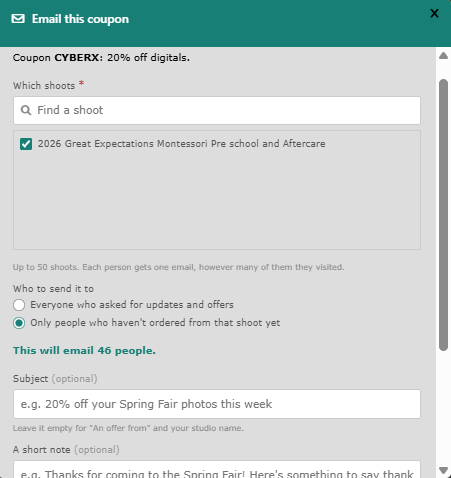
Task: Focus the Find a shoot search field
Action: pyautogui.click(x=217, y=110)
